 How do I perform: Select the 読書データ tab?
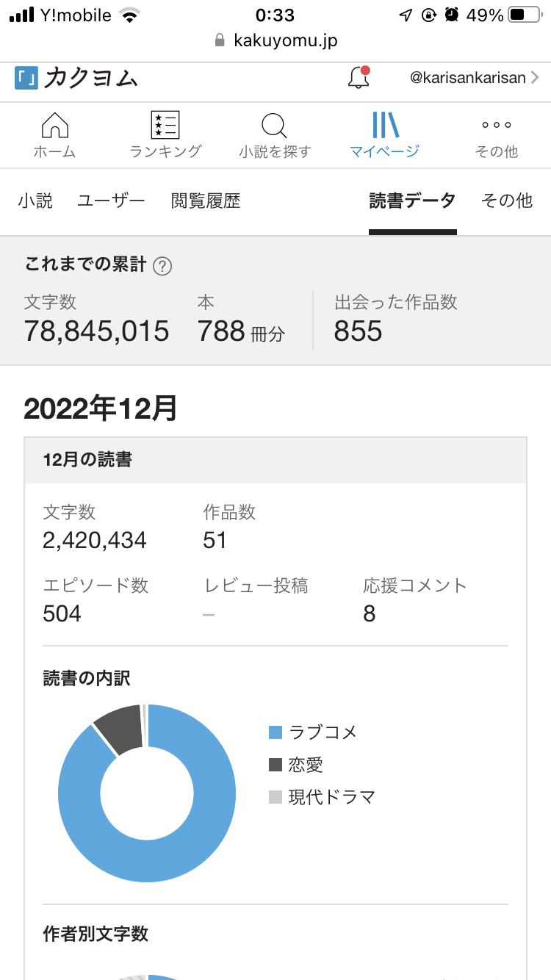(x=412, y=201)
